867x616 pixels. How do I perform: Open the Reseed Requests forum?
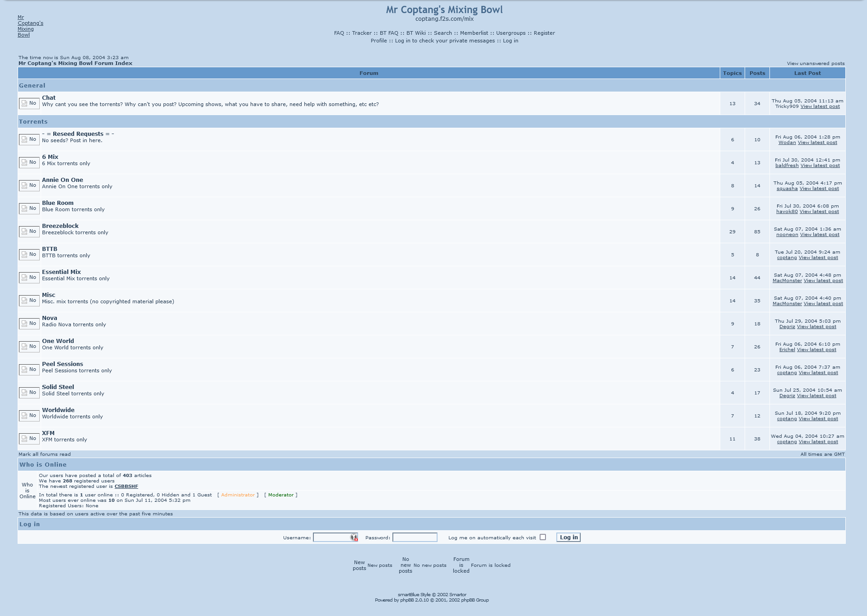point(78,134)
